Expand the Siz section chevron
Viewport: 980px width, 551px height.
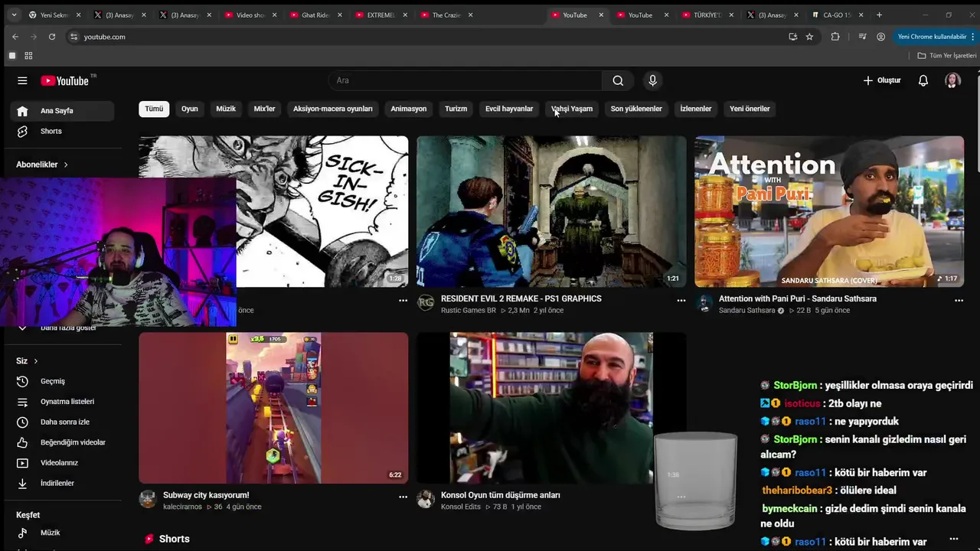[x=35, y=361]
